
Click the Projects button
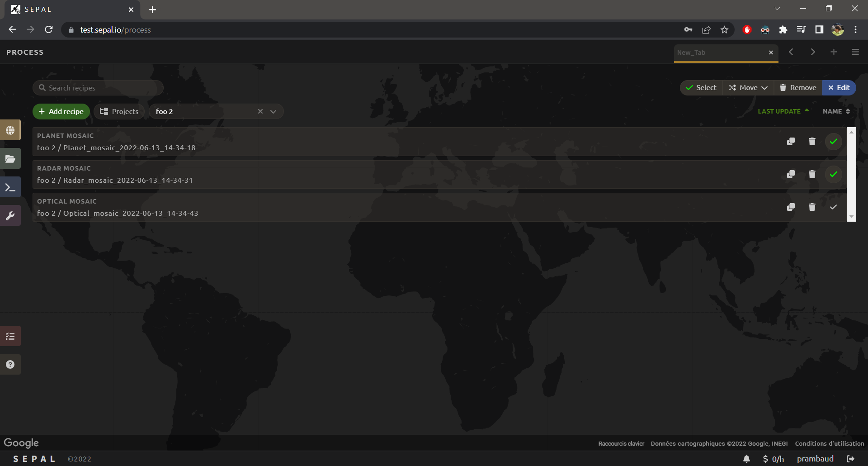(x=119, y=112)
